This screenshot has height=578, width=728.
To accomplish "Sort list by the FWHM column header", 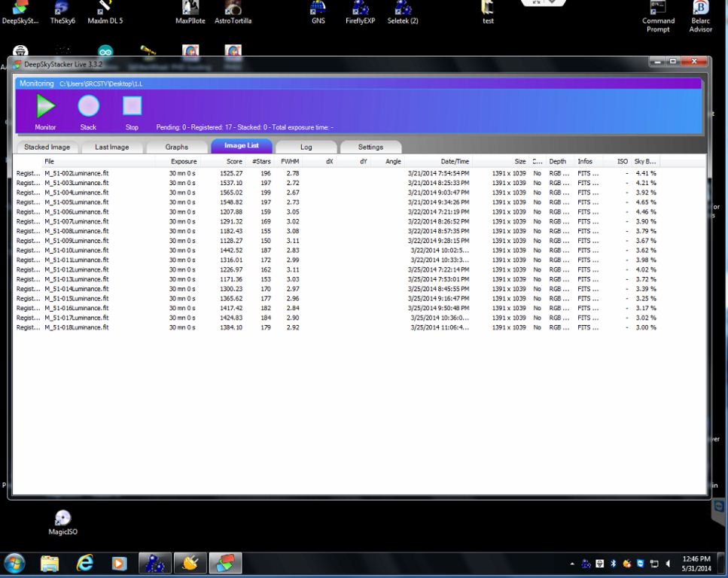I will click(x=290, y=162).
